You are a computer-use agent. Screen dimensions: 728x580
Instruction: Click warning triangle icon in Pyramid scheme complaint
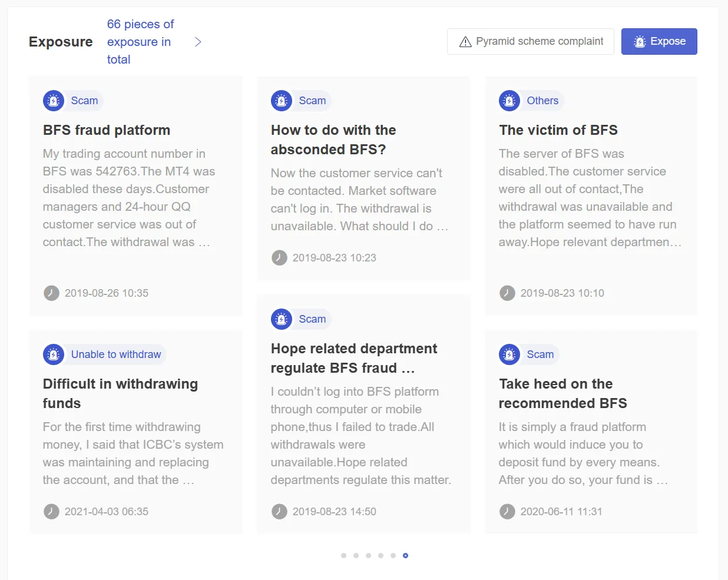[465, 42]
